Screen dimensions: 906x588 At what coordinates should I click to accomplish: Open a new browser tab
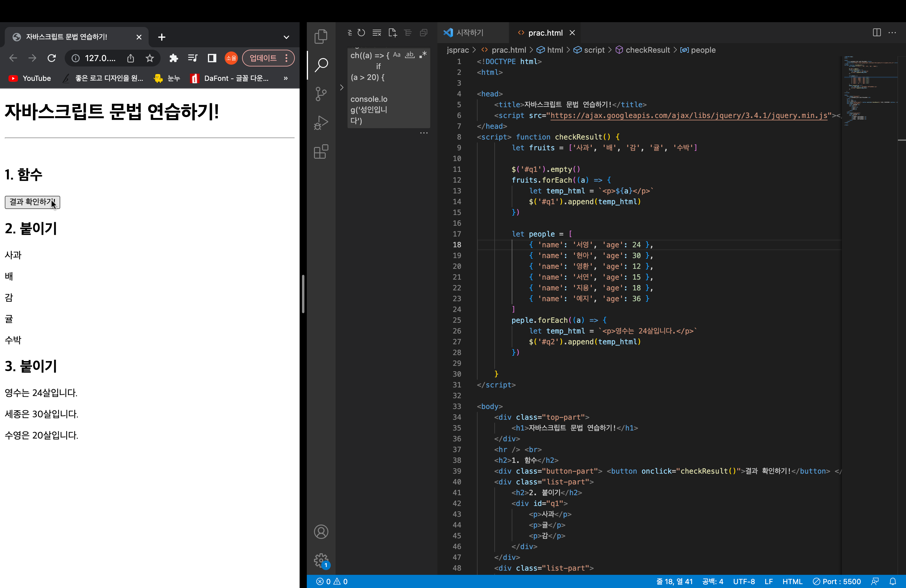[x=162, y=37]
